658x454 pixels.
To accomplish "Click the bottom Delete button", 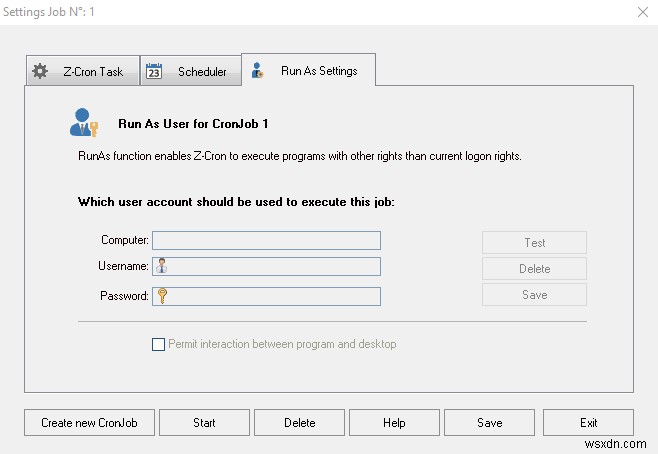I will tap(299, 423).
